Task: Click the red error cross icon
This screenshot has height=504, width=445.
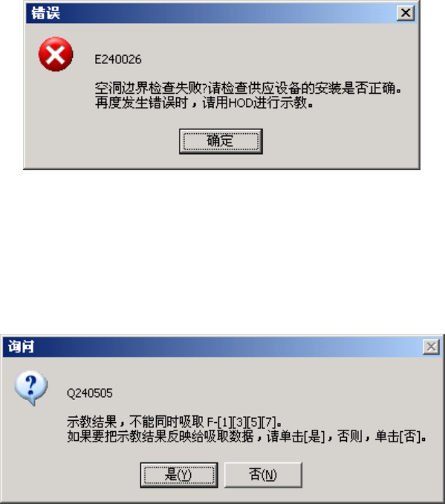Action: coord(56,54)
